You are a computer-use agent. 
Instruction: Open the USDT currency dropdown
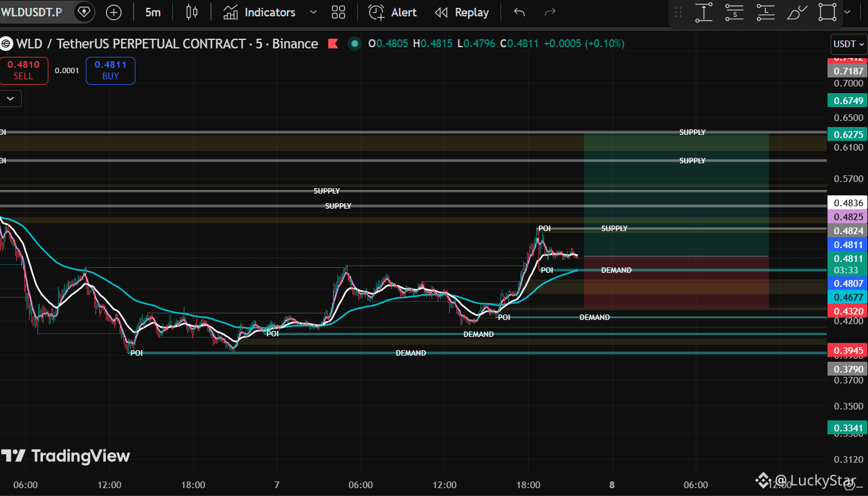pos(849,44)
